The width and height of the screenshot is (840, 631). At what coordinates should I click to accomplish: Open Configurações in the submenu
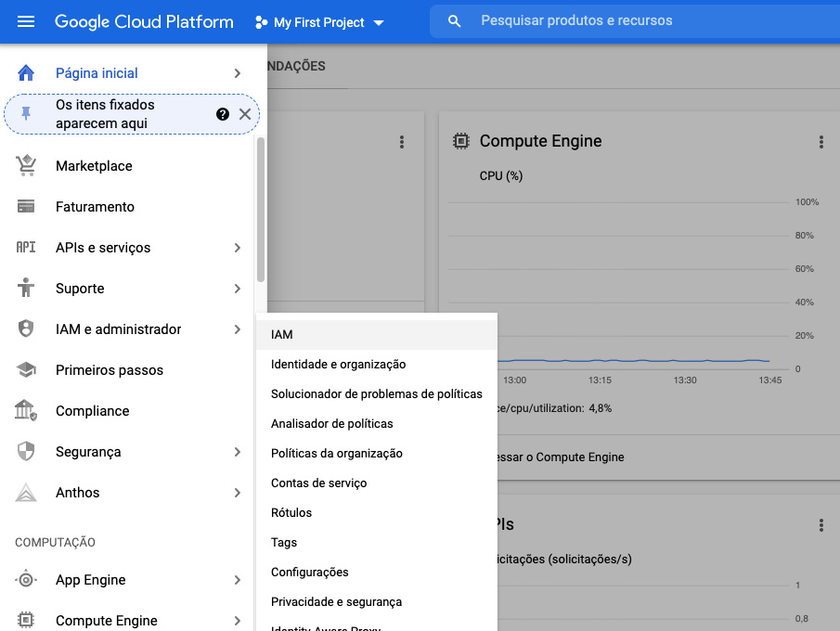[377, 573]
